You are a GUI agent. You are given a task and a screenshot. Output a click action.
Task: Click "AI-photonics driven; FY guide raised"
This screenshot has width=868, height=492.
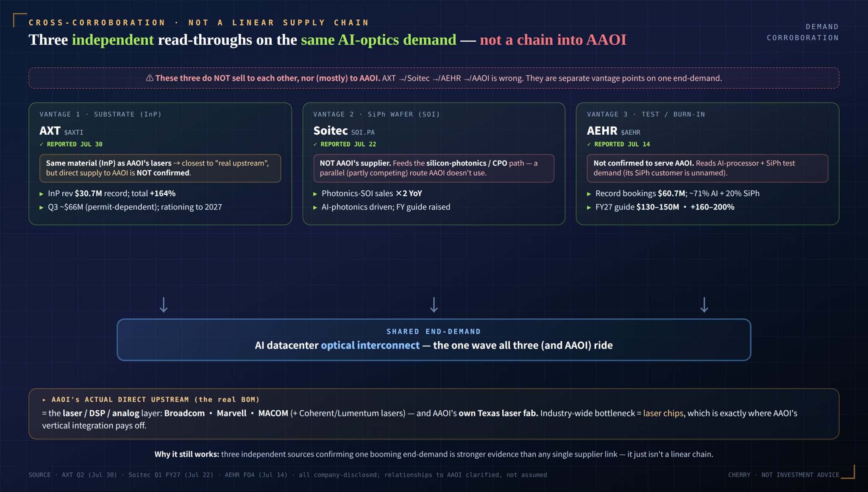386,207
